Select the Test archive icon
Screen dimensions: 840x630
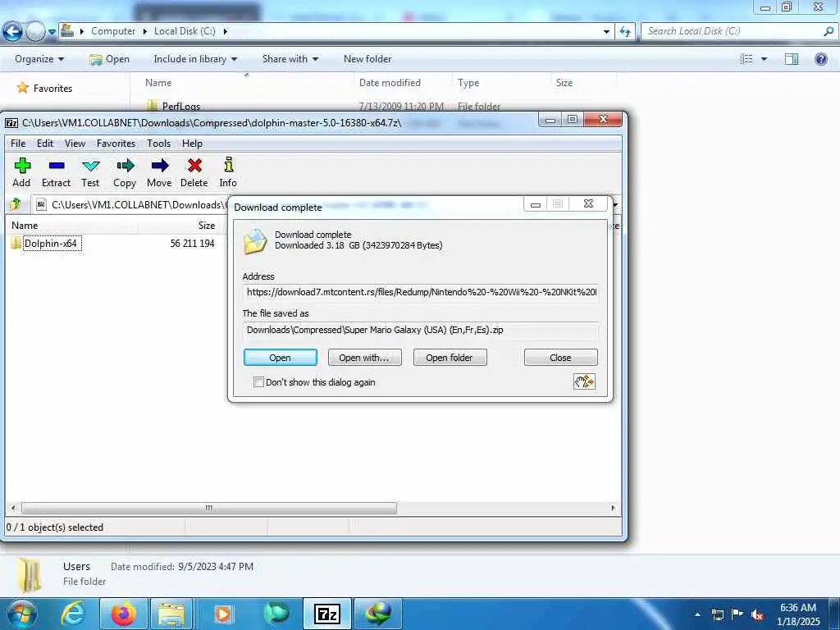(x=90, y=166)
